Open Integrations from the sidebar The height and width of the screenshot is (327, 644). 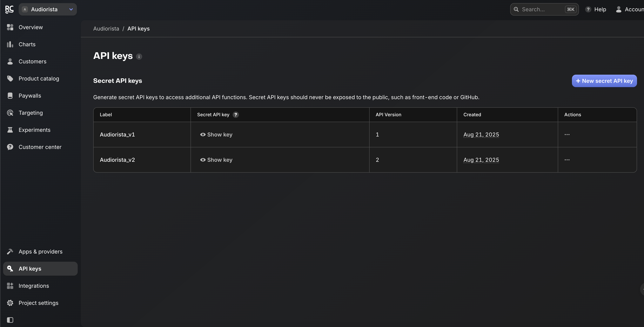click(34, 286)
